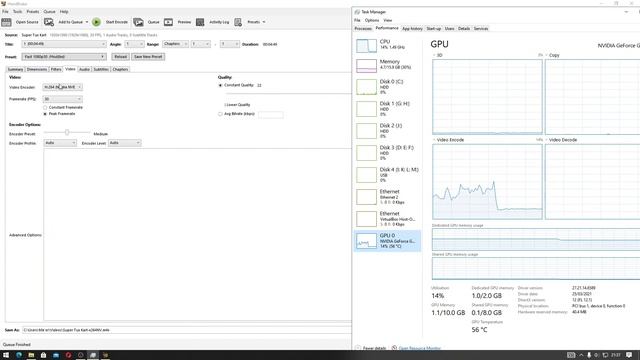Click the green Start Encode play icon
The height and width of the screenshot is (360, 640).
(96, 22)
